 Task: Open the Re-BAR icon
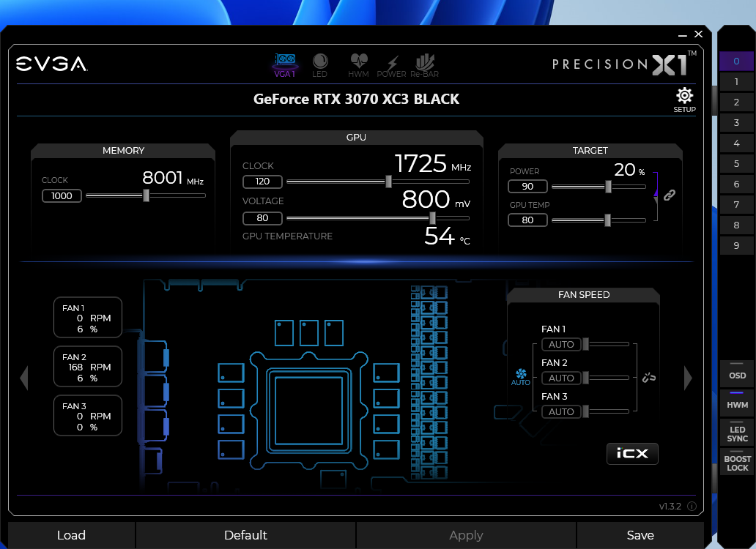click(x=424, y=65)
